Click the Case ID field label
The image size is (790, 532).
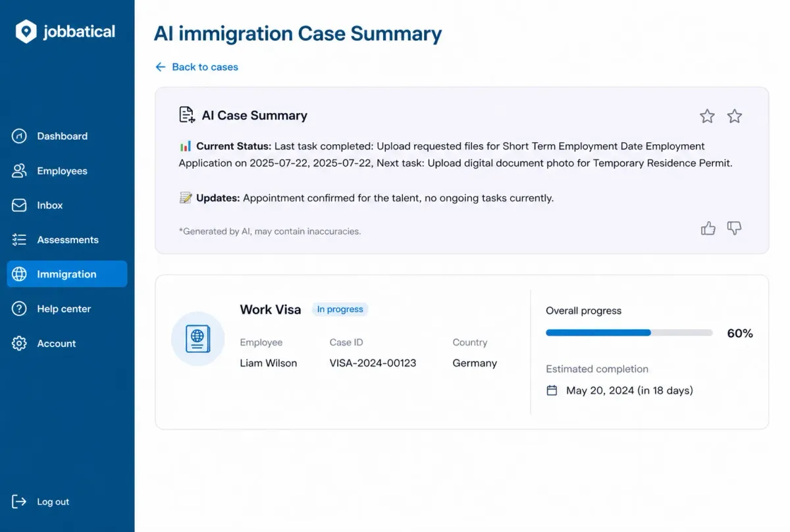[x=346, y=342]
